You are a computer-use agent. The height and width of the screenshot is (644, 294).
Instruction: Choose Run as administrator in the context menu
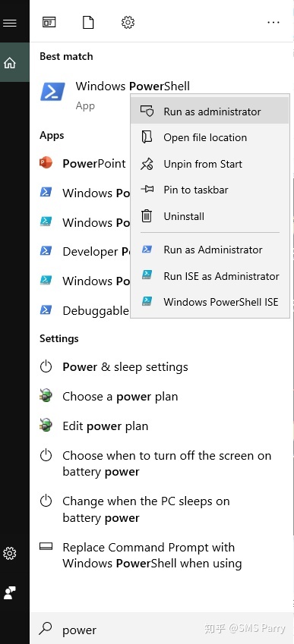(210, 111)
